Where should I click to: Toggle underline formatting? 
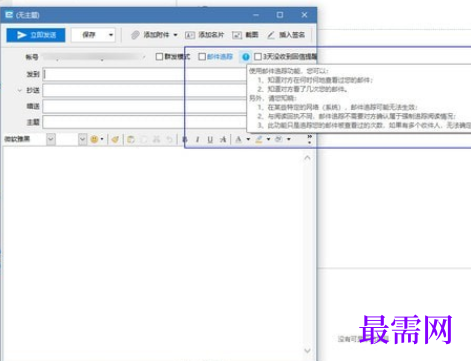tap(210, 139)
